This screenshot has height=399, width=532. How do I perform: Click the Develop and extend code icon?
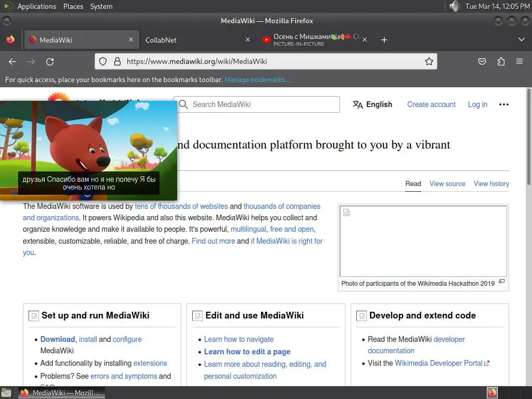362,316
